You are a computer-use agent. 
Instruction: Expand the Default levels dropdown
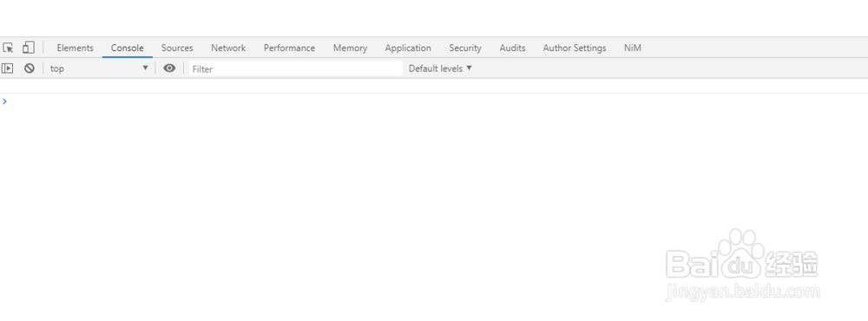440,69
